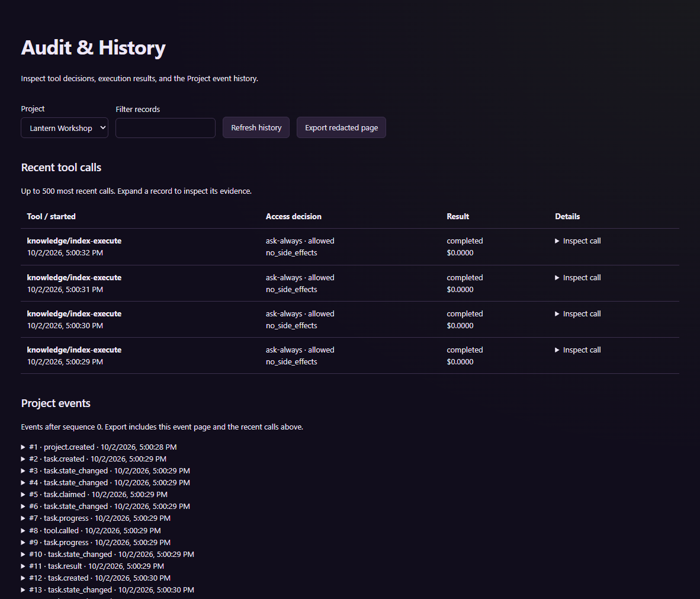The height and width of the screenshot is (599, 700).
Task: Expand event #6 task.state_changed
Action: click(105, 506)
